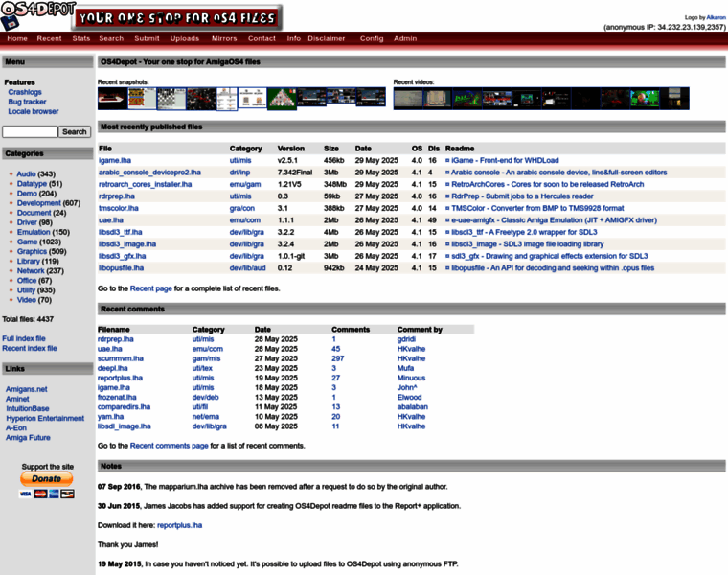Browse the Utility category
728x575 pixels.
(26, 290)
